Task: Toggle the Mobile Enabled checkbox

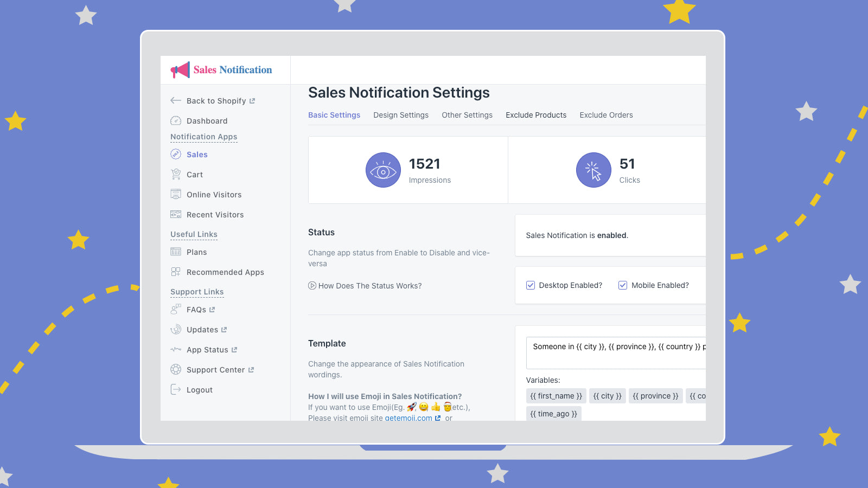Action: (623, 285)
